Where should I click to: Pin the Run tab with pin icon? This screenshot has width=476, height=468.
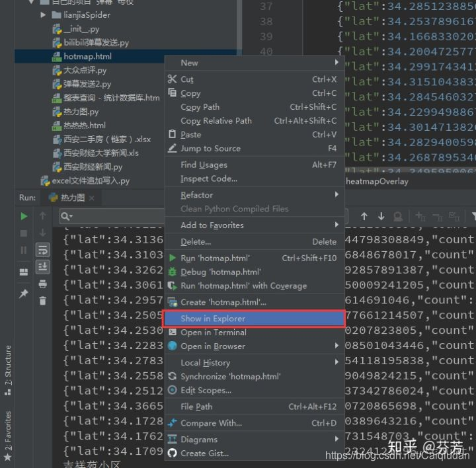24,293
